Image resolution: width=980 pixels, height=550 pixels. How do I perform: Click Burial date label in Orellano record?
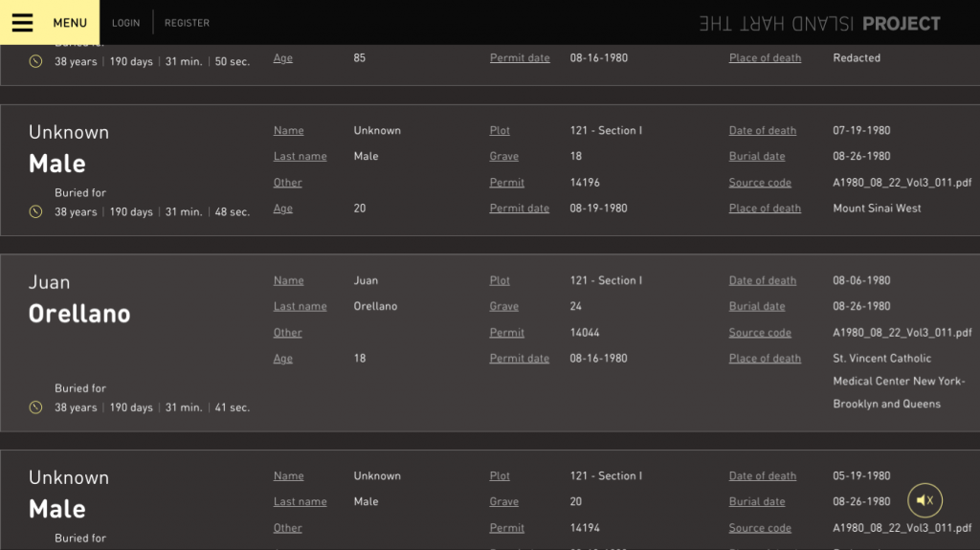pos(756,307)
